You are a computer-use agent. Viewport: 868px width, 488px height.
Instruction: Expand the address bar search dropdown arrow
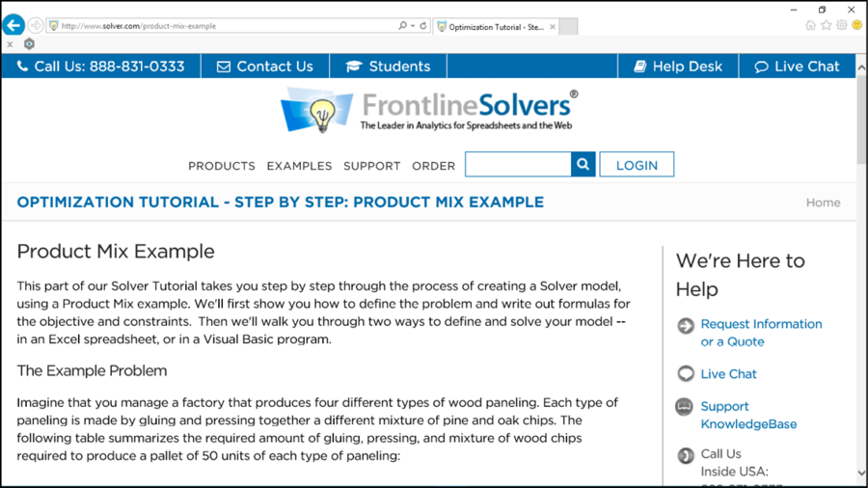coord(413,25)
